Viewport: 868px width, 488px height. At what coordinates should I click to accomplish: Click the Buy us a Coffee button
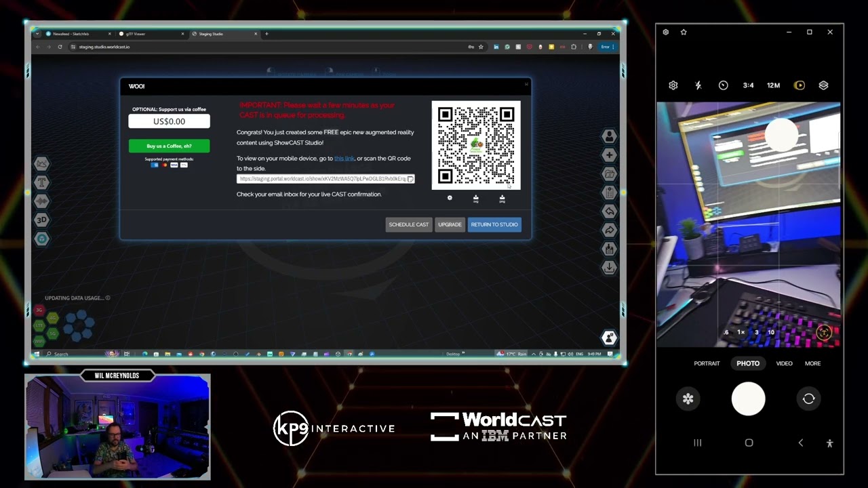click(x=169, y=146)
